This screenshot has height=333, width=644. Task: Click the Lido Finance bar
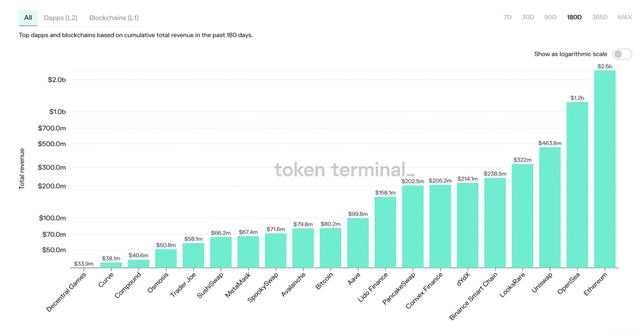pyautogui.click(x=385, y=232)
